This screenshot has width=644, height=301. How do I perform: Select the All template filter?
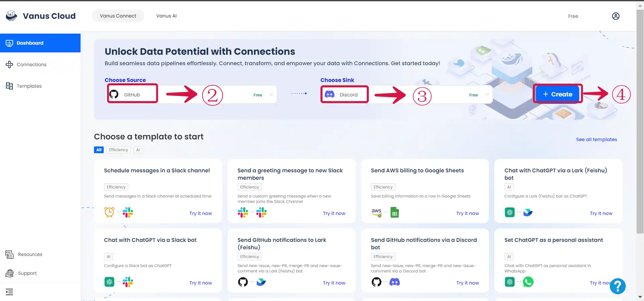(x=99, y=150)
